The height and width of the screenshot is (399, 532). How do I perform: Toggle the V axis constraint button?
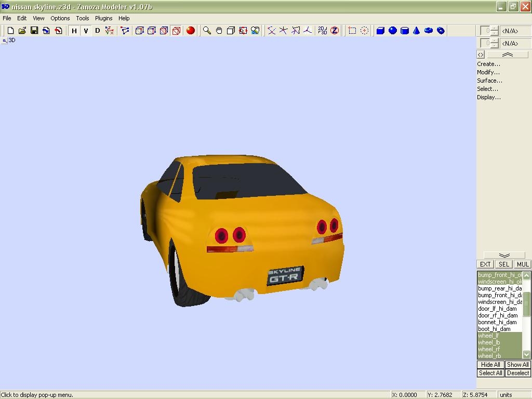86,31
